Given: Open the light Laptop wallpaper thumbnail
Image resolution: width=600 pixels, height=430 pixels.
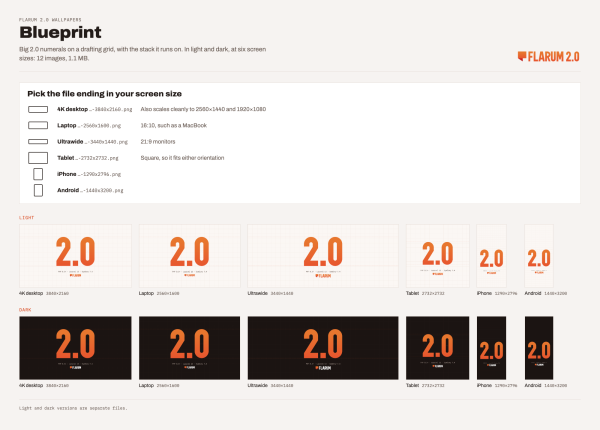Looking at the screenshot, I should point(189,256).
